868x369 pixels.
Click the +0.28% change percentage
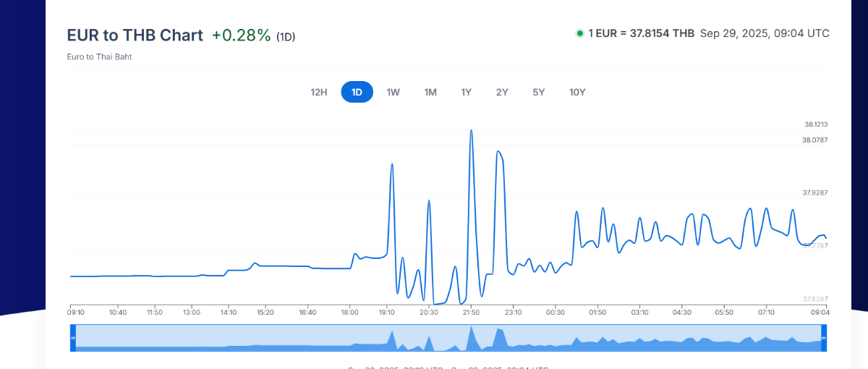point(241,35)
